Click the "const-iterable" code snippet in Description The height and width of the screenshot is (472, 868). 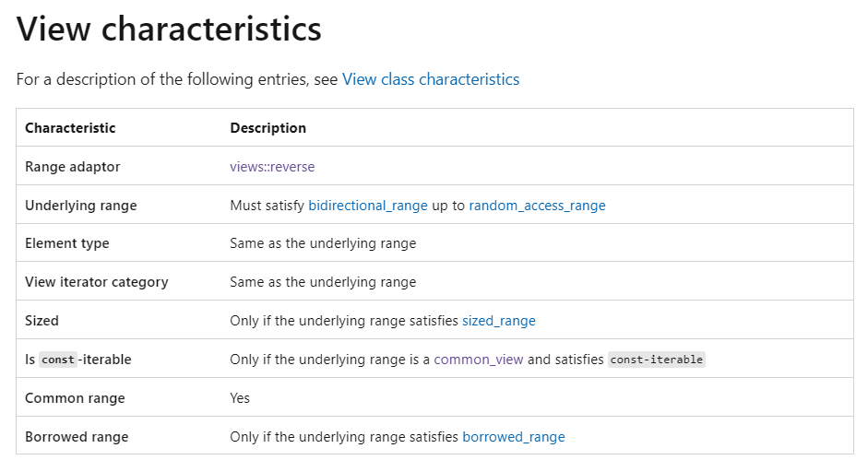pyautogui.click(x=657, y=360)
